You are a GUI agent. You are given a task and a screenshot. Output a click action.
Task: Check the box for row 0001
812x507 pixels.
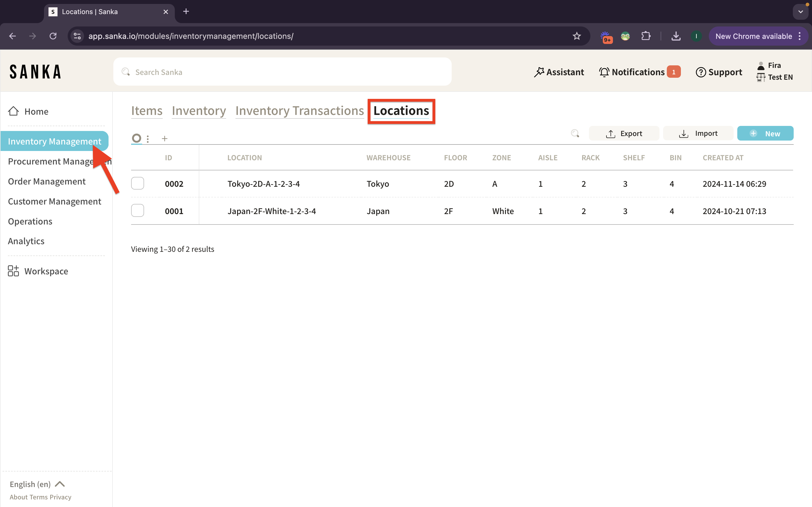[138, 211]
